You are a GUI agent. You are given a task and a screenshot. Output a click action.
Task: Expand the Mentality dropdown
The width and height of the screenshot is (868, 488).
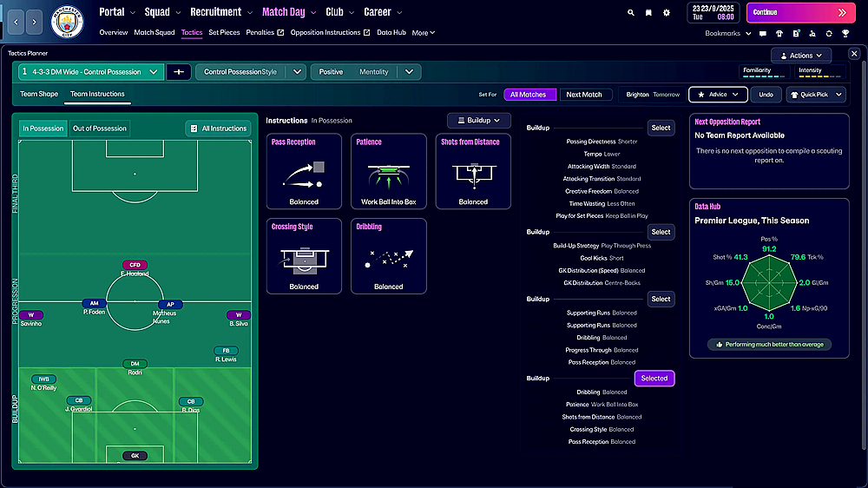click(410, 72)
